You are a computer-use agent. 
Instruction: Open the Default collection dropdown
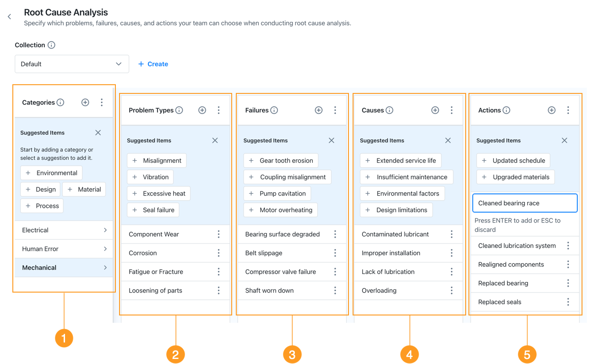pyautogui.click(x=71, y=64)
